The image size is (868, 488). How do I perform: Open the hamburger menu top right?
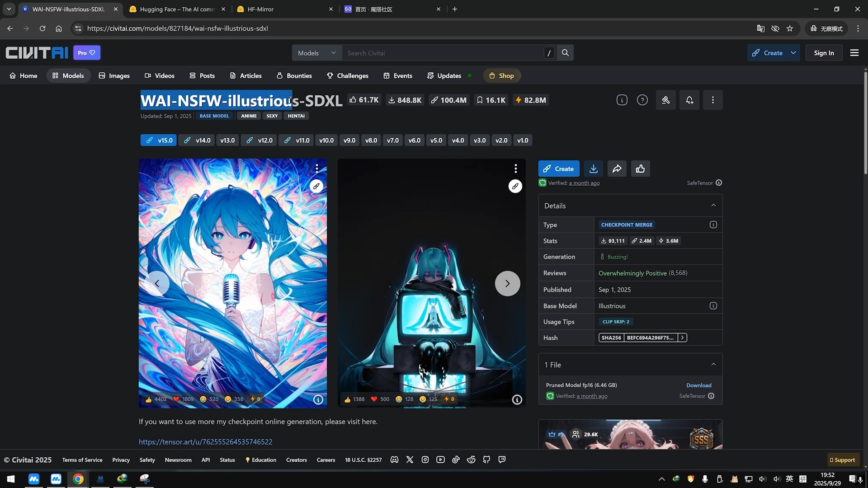[x=854, y=53]
